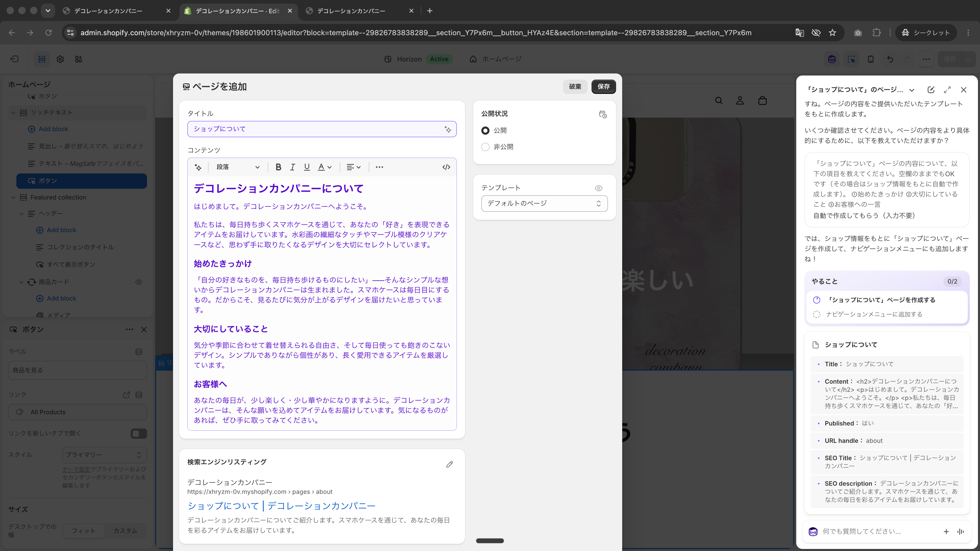Switch content editor to HTML view
This screenshot has height=551, width=980.
point(446,167)
